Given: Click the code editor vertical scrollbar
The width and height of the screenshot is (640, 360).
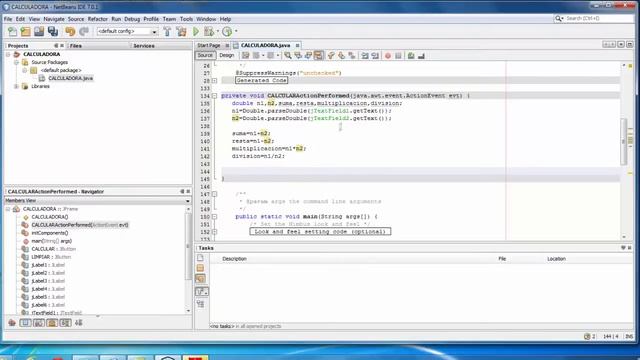Looking at the screenshot, I should (x=624, y=142).
